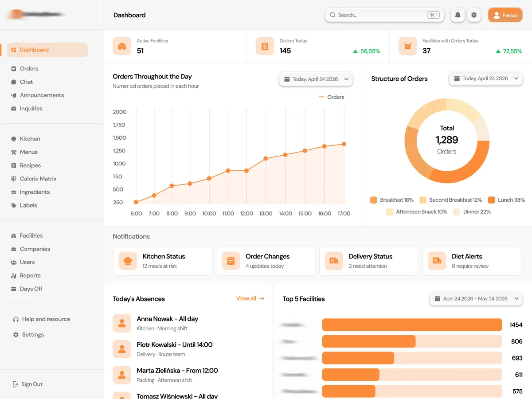Open the Delivery Status notification card
This screenshot has height=399, width=532.
pos(369,261)
